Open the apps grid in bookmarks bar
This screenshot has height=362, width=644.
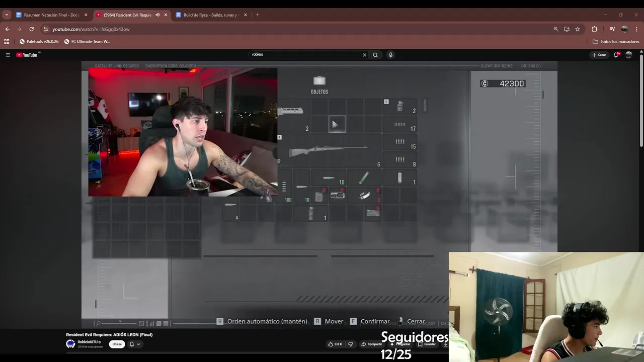point(7,42)
